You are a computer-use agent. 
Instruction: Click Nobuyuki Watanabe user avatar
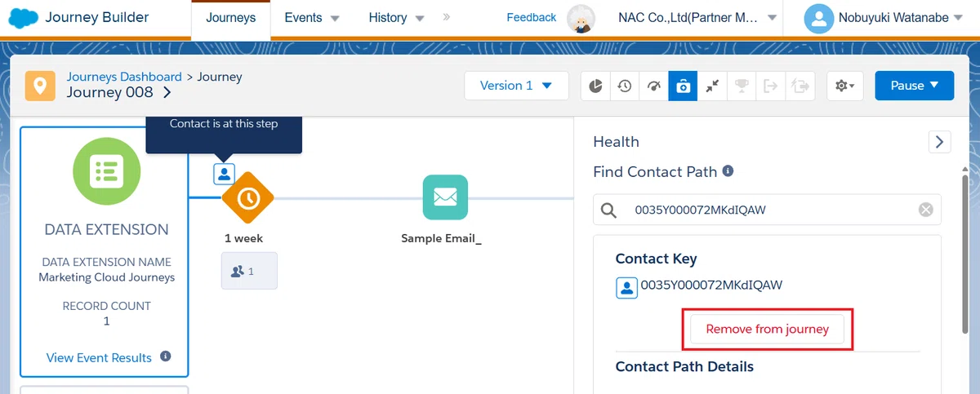click(x=818, y=18)
